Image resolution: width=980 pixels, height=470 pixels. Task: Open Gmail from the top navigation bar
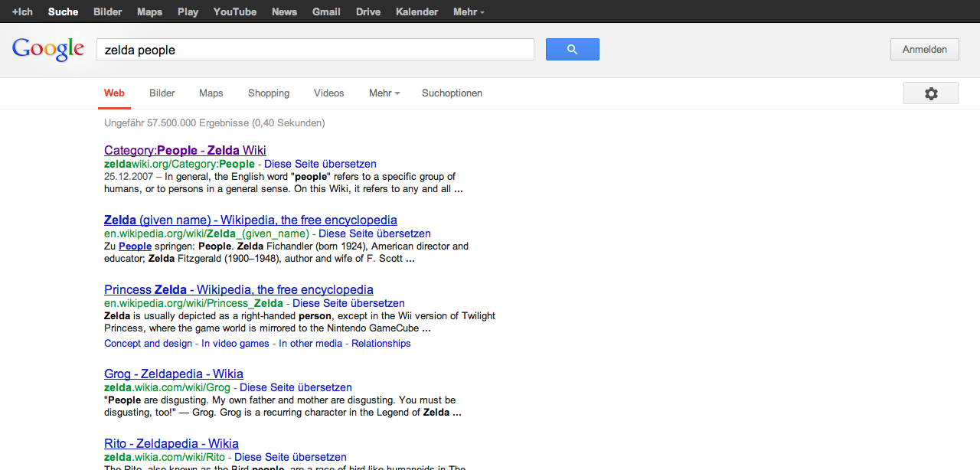326,11
